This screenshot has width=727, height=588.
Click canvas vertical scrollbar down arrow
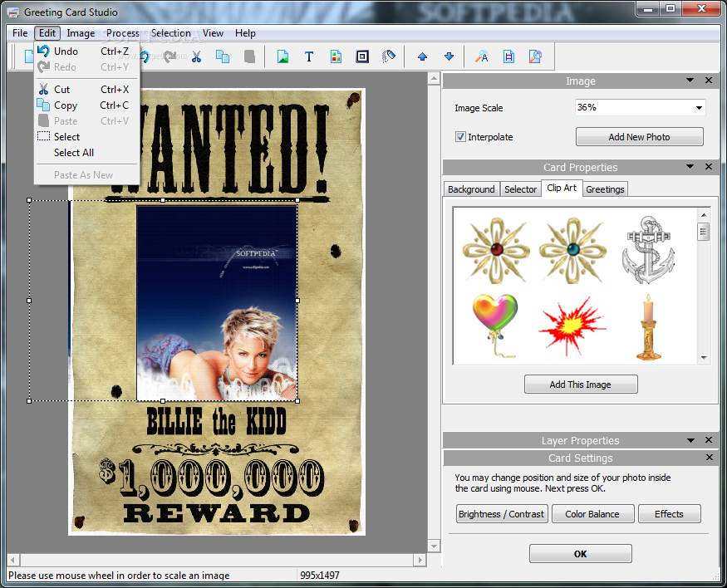point(434,546)
